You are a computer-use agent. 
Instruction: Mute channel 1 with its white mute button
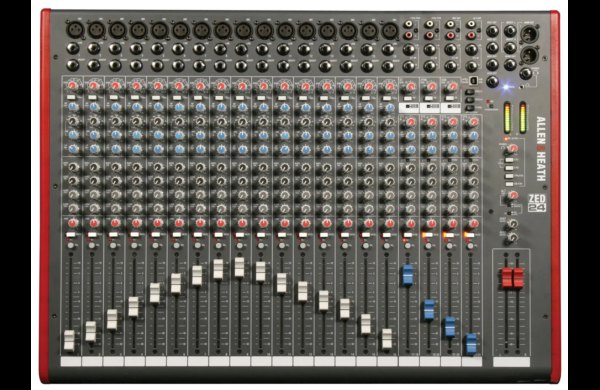[x=70, y=235]
